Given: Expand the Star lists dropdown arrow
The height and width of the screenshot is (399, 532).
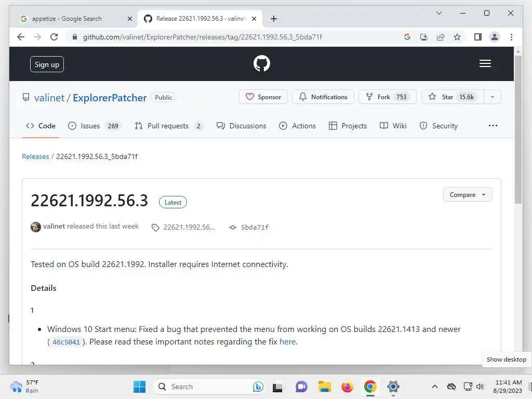Looking at the screenshot, I should click(493, 97).
